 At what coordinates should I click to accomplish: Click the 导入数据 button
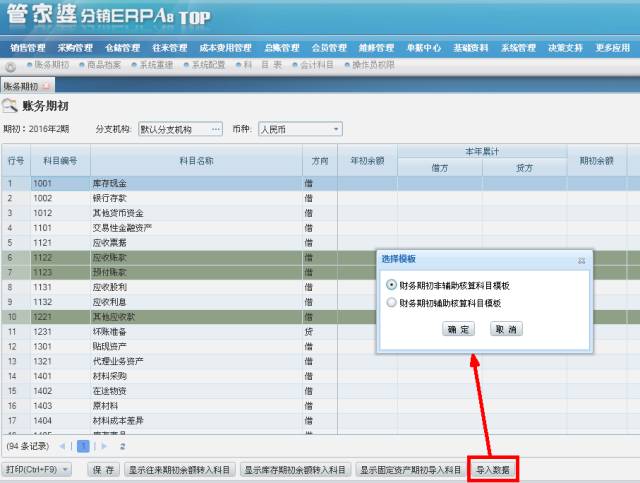tap(493, 469)
